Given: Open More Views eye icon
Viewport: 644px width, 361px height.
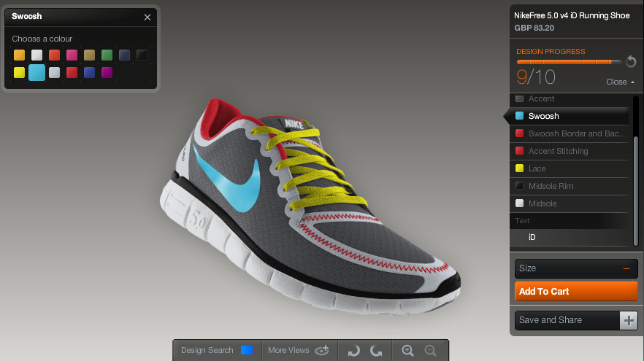Looking at the screenshot, I should pyautogui.click(x=322, y=351).
